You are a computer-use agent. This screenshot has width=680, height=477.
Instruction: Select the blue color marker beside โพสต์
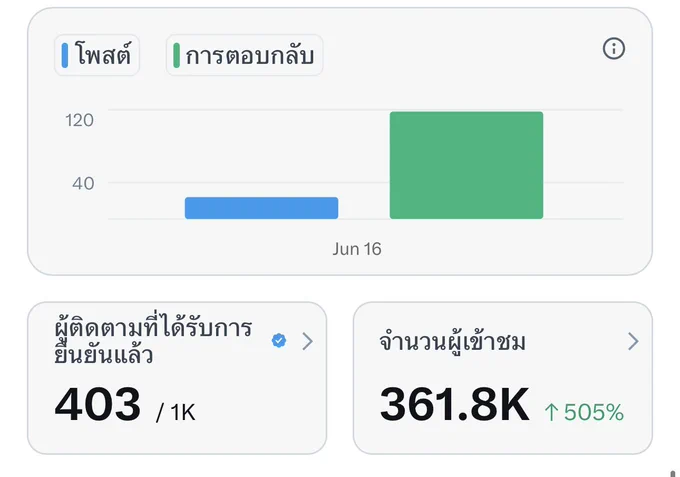pos(65,55)
